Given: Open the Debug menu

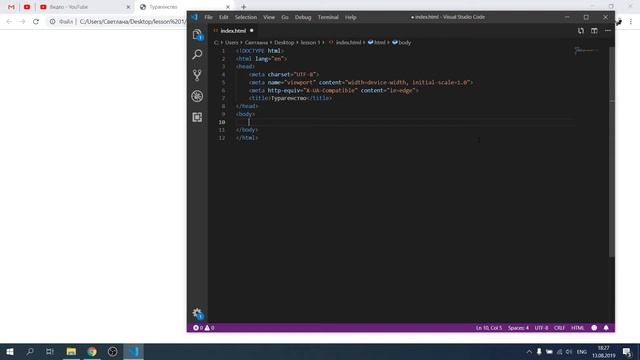Looking at the screenshot, I should click(x=303, y=17).
